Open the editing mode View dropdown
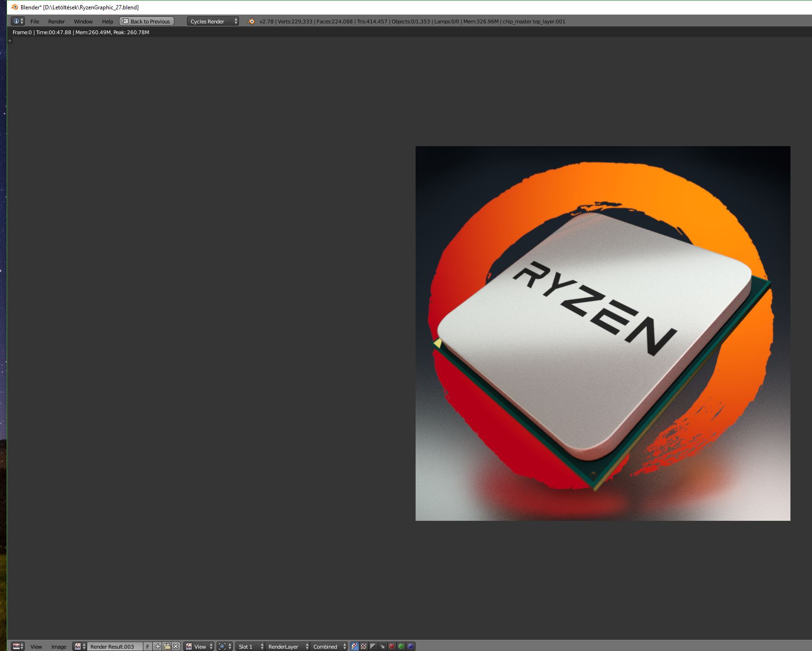 pyautogui.click(x=199, y=646)
